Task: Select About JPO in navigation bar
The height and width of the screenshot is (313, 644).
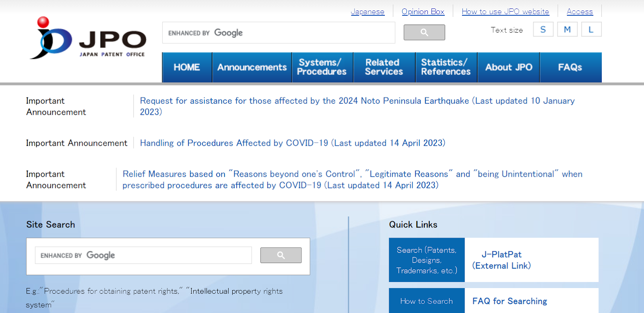Action: 508,67
